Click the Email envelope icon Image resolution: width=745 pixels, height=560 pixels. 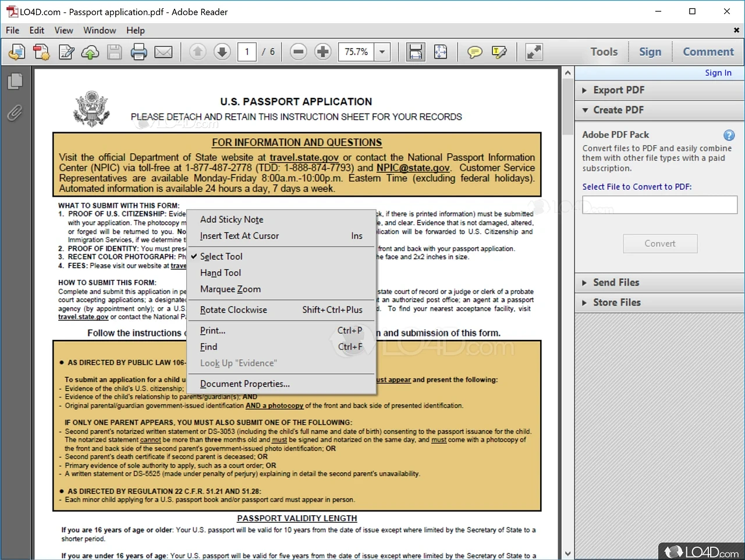[163, 52]
